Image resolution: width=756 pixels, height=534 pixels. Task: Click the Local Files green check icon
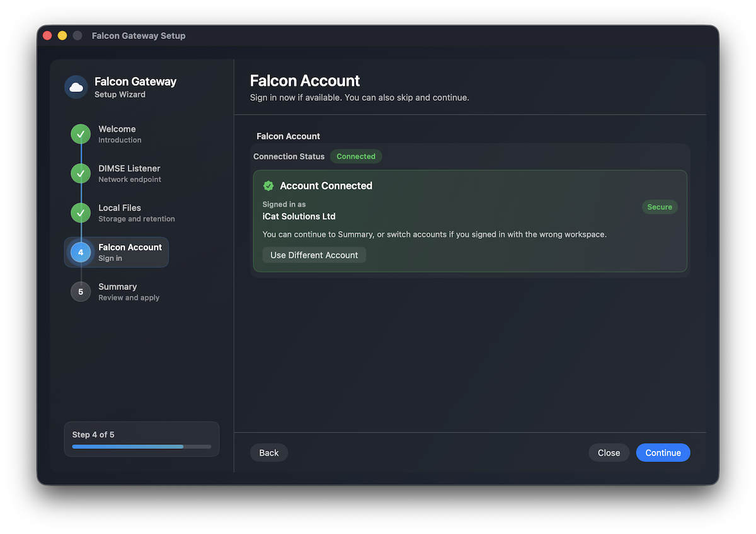(x=81, y=212)
